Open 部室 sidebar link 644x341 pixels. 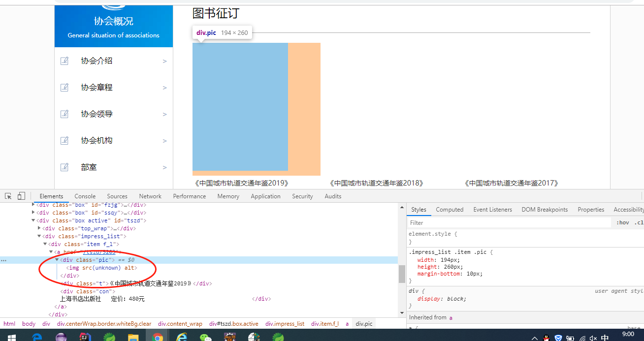tap(89, 167)
